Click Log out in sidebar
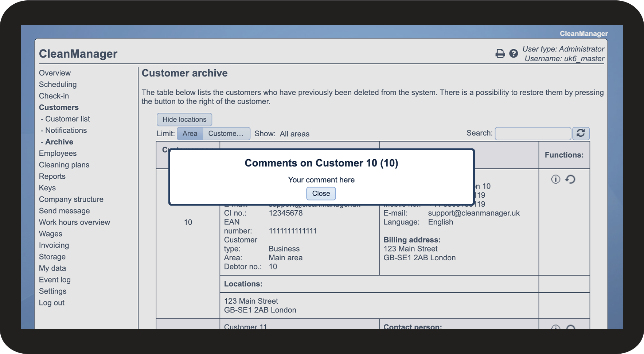Viewport: 644px width, 354px height. pos(52,303)
